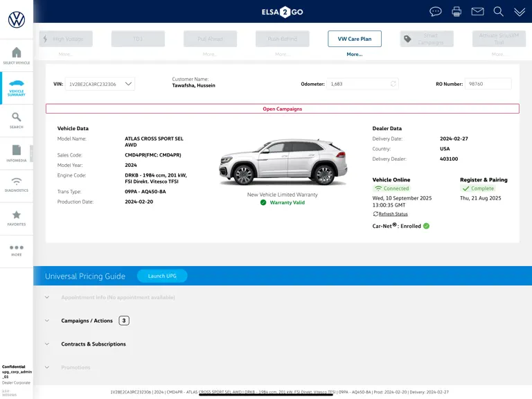Viewport: 532px width, 399px height.
Task: Click More... under Activate SiriusXM Trial
Action: (499, 54)
